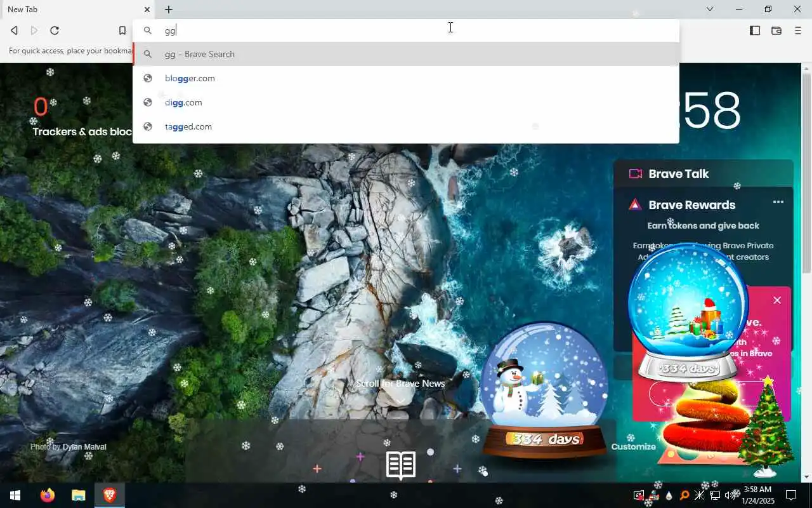Click in the address bar containing gg
812x508 pixels.
[406, 30]
